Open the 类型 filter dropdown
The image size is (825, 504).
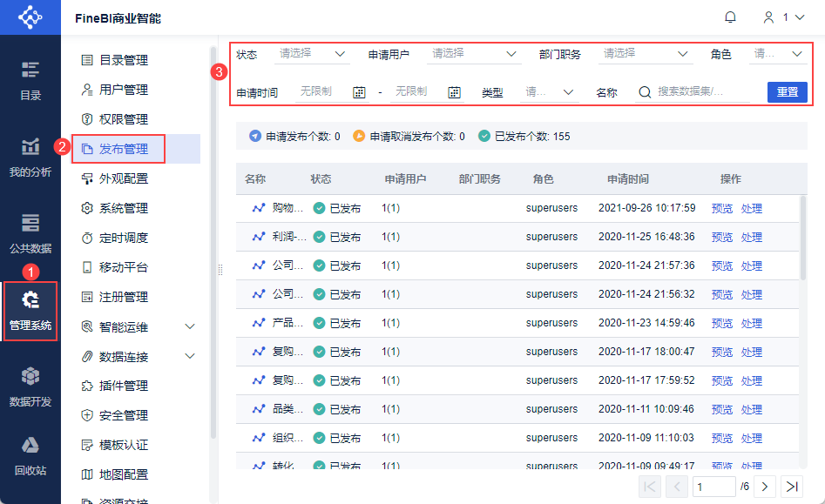click(550, 92)
